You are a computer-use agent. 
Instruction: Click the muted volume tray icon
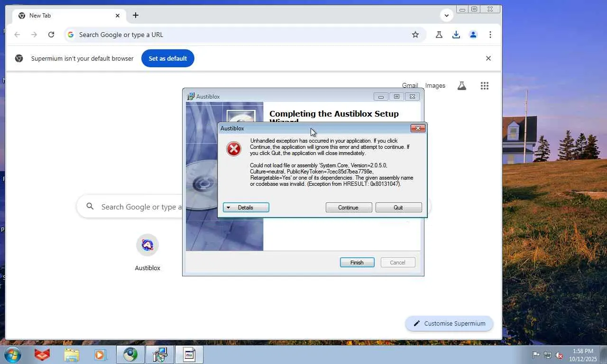pyautogui.click(x=559, y=355)
